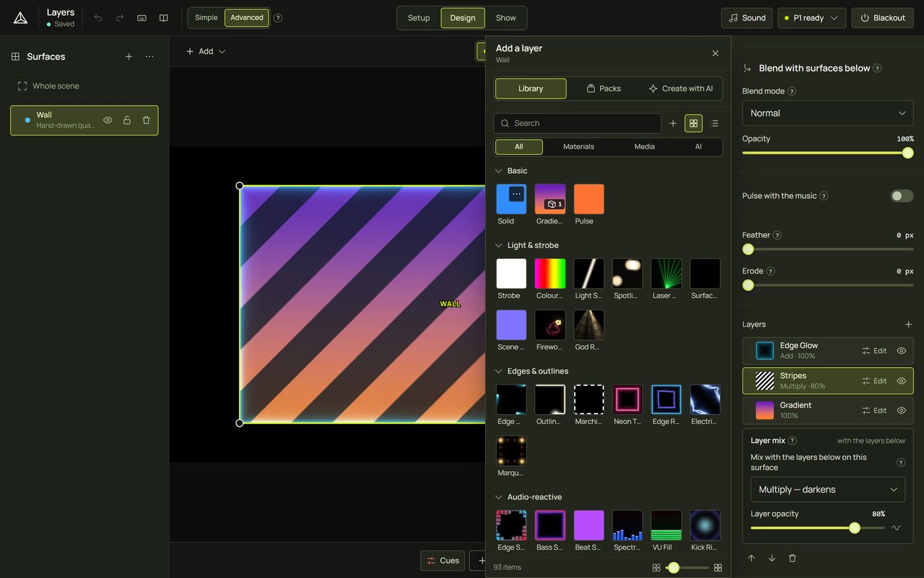Expand the Add dropdown menu
The image size is (924, 578).
tap(206, 52)
